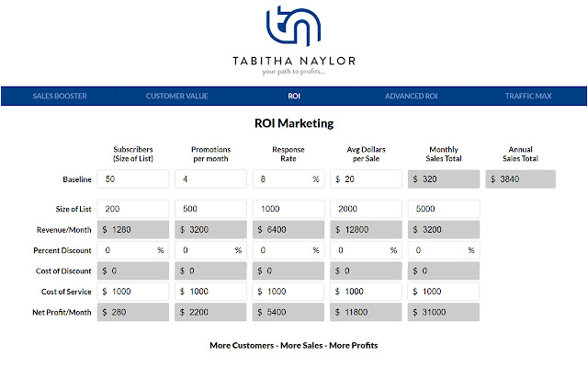
Task: Click the Baseline Response Rate field
Action: [288, 179]
